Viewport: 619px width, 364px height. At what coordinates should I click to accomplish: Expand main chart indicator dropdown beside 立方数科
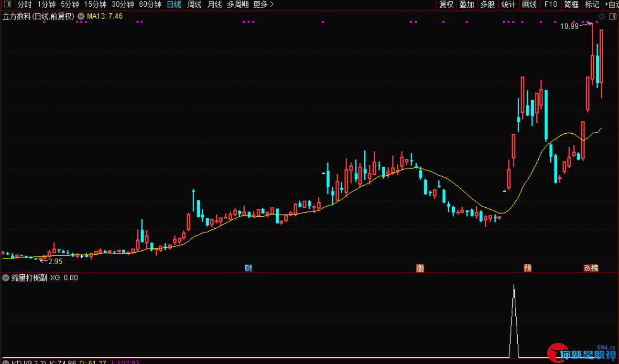[x=81, y=16]
